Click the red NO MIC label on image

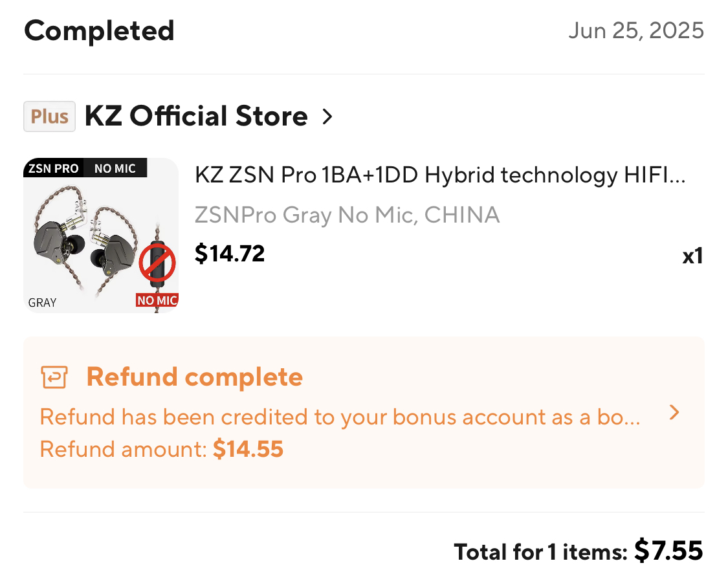157,300
